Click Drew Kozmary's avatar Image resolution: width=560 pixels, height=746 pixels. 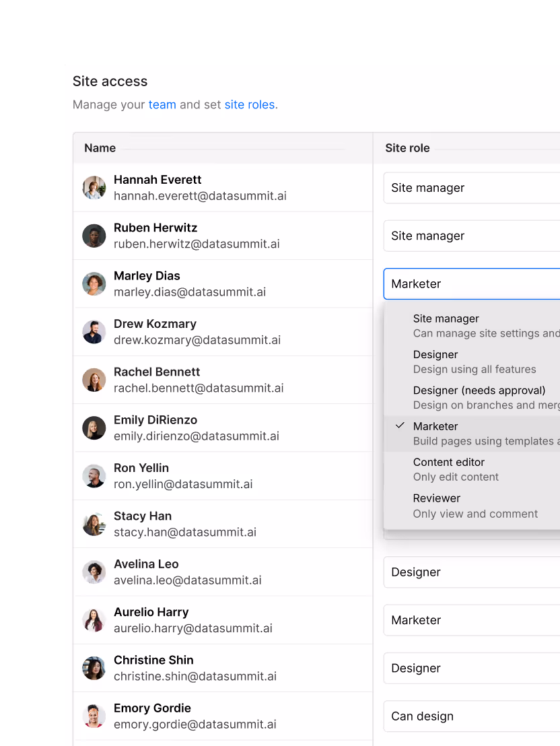click(x=94, y=332)
